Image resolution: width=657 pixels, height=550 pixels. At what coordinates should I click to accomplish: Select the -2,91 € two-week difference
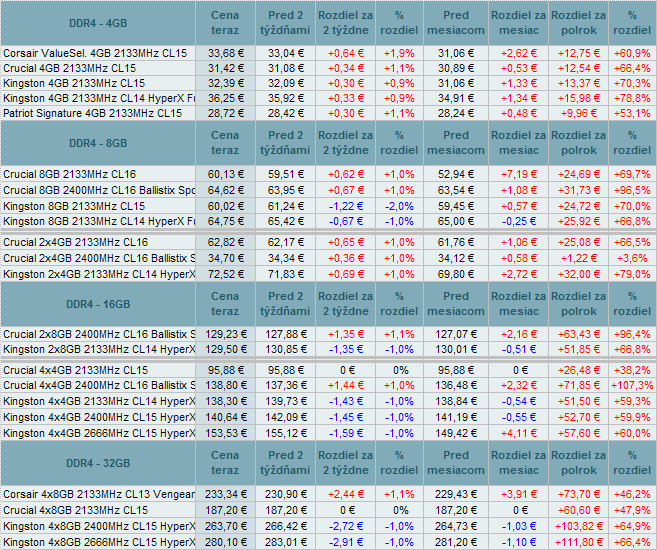(346, 542)
